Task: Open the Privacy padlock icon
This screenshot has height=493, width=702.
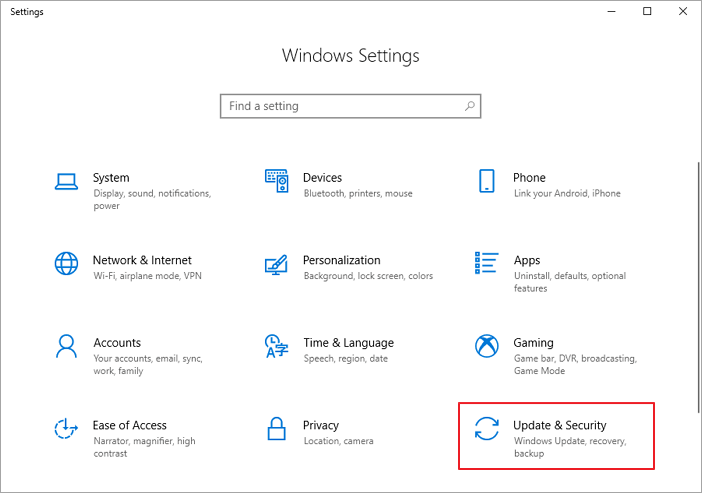Action: click(277, 429)
